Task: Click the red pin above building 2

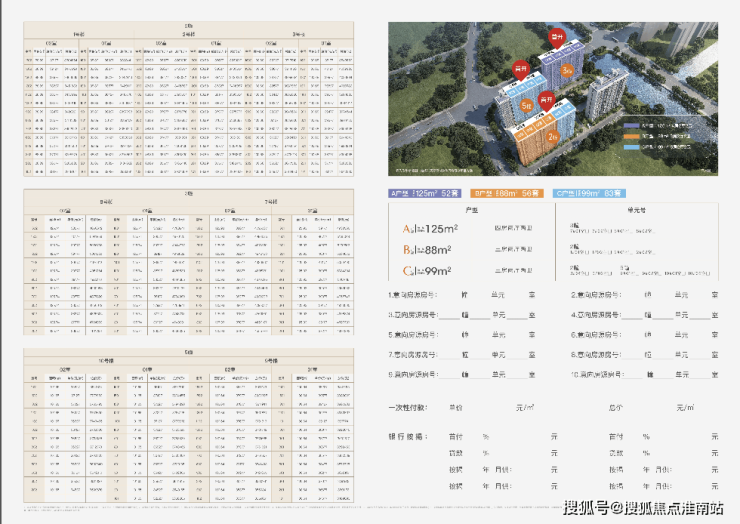Action: (x=546, y=101)
